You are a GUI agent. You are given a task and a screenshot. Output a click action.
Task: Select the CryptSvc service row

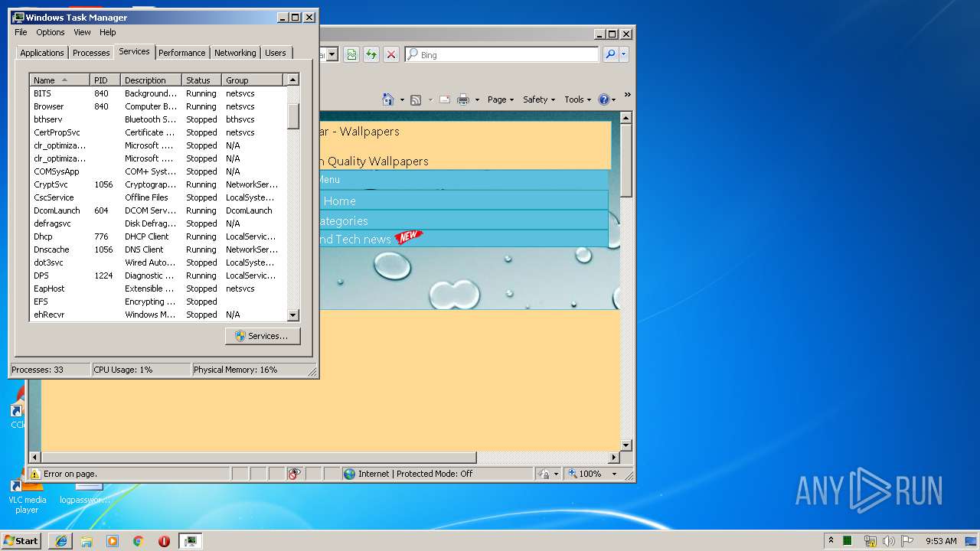pos(158,184)
